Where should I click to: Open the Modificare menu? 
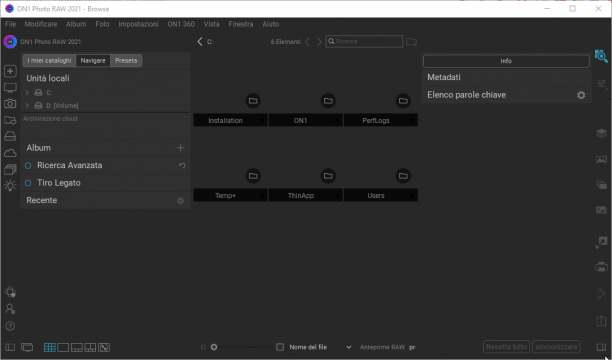[x=41, y=24]
